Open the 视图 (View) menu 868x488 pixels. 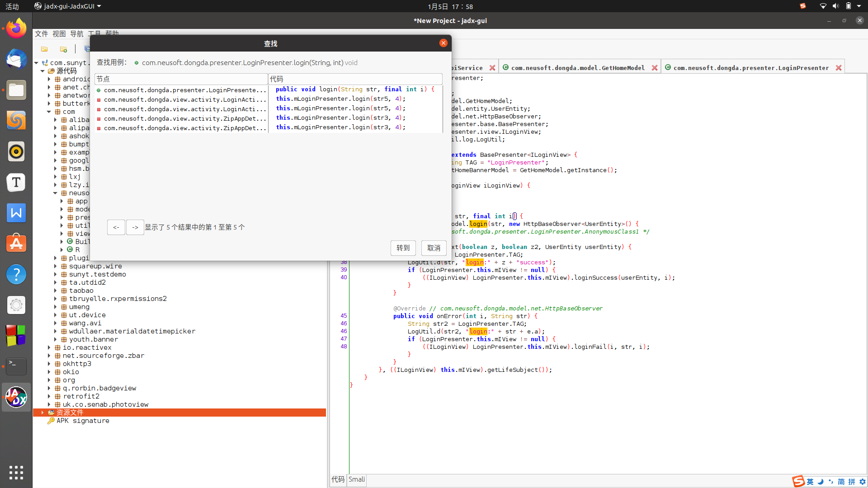click(59, 34)
